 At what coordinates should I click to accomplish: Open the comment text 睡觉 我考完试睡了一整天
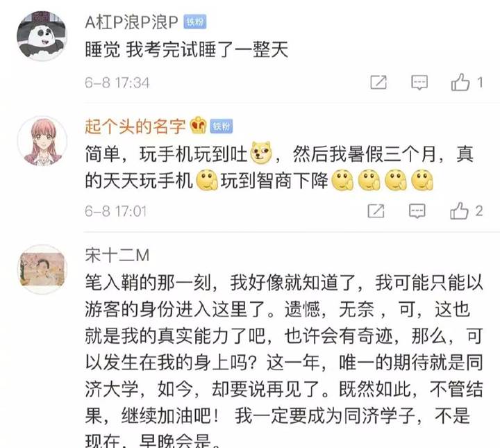tap(187, 50)
